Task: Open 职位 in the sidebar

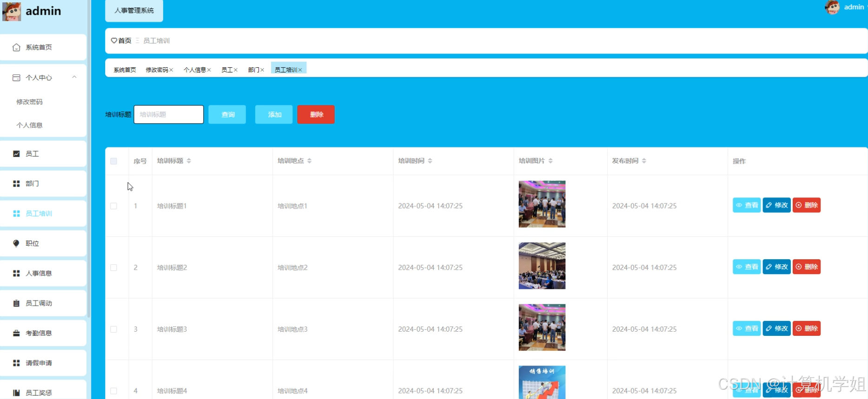Action: pos(43,243)
